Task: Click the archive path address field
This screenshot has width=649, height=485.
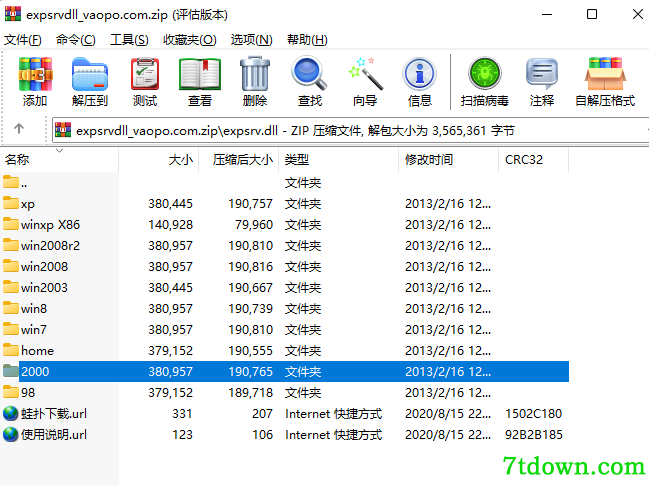Action: click(x=350, y=131)
